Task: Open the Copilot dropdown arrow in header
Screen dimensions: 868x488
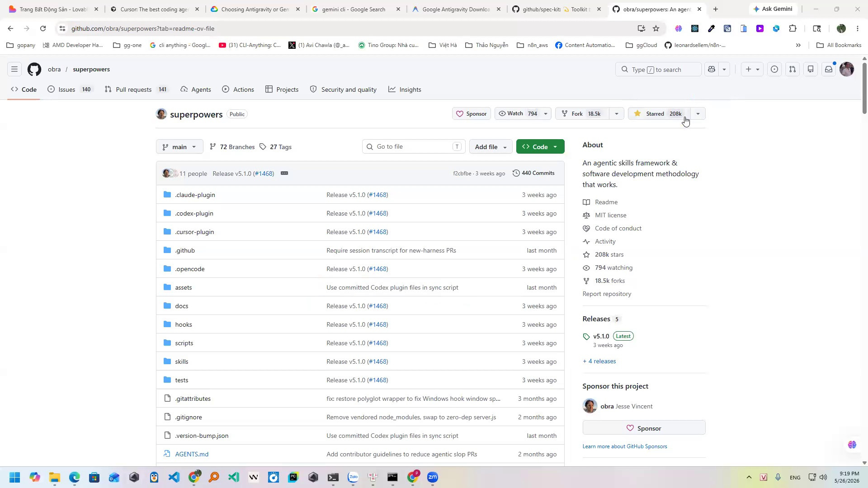Action: tap(724, 70)
